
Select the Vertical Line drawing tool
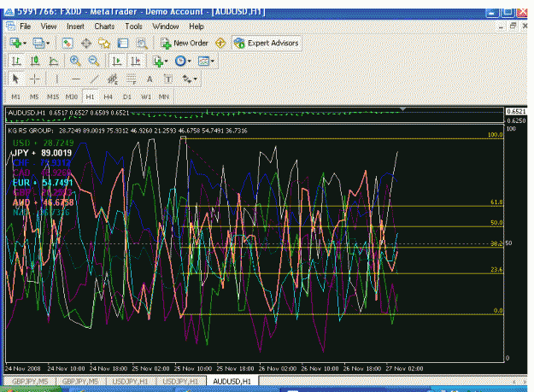point(57,79)
